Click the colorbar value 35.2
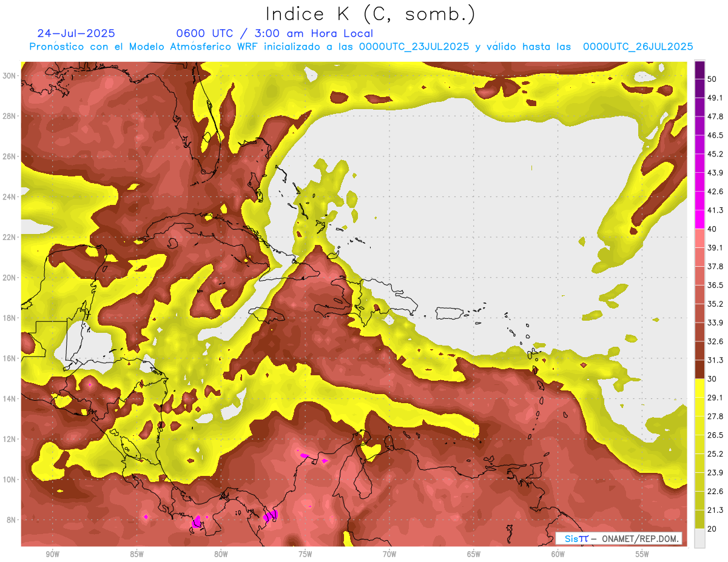Viewport: 728px width, 562px height. (715, 304)
